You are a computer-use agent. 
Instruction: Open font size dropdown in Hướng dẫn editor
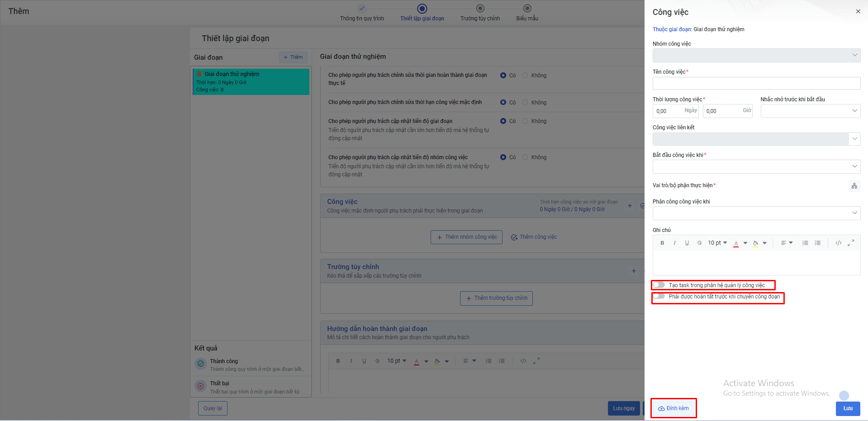(397, 361)
